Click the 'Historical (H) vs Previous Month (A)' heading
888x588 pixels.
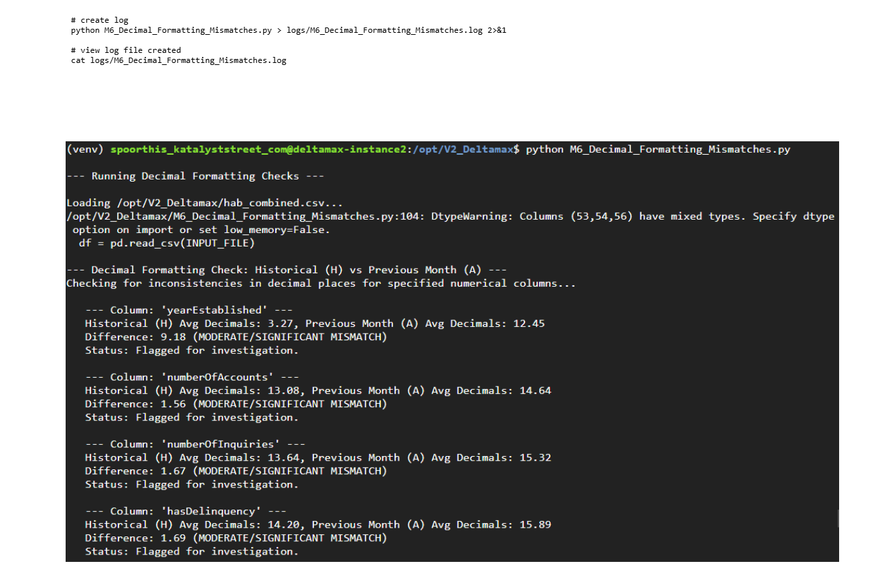(x=287, y=270)
